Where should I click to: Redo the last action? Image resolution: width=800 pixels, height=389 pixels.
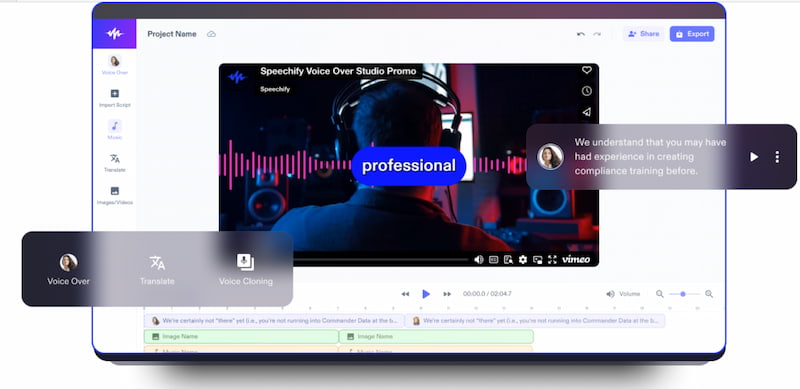pos(597,34)
